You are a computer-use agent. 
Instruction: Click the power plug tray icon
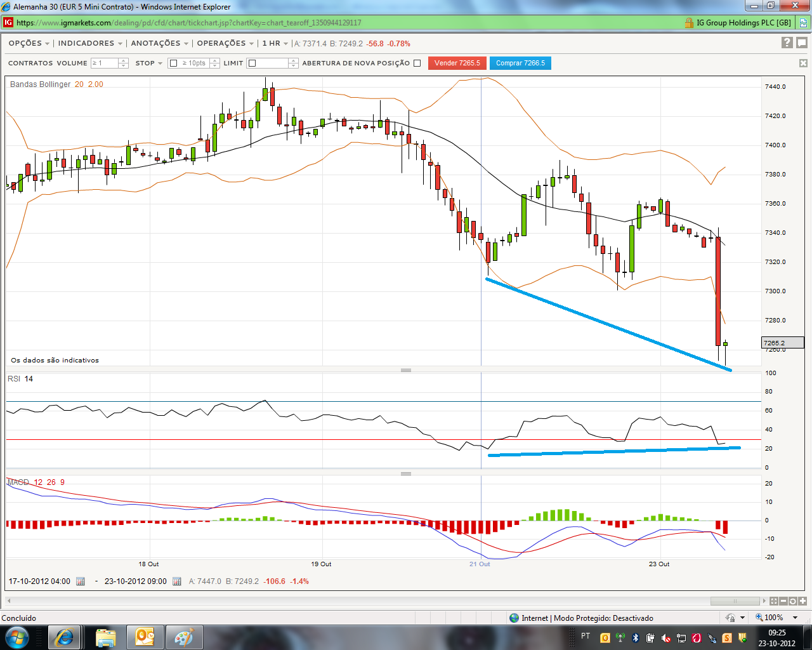pos(651,637)
